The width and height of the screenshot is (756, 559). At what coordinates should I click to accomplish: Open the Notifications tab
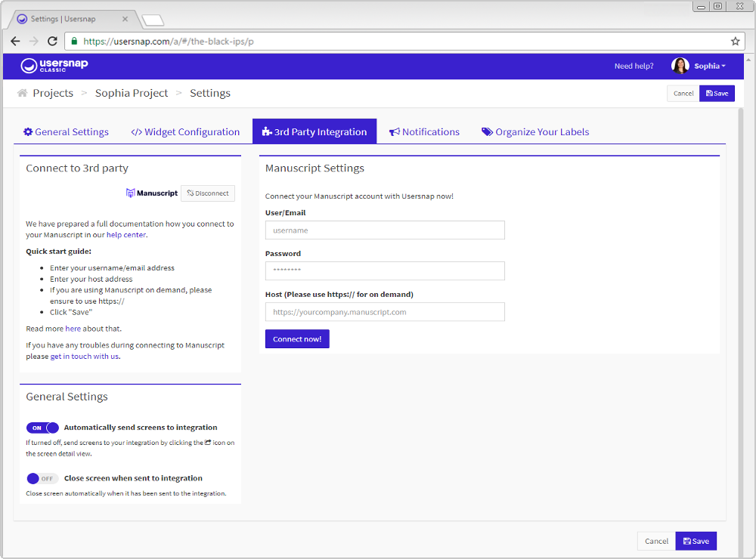point(424,132)
